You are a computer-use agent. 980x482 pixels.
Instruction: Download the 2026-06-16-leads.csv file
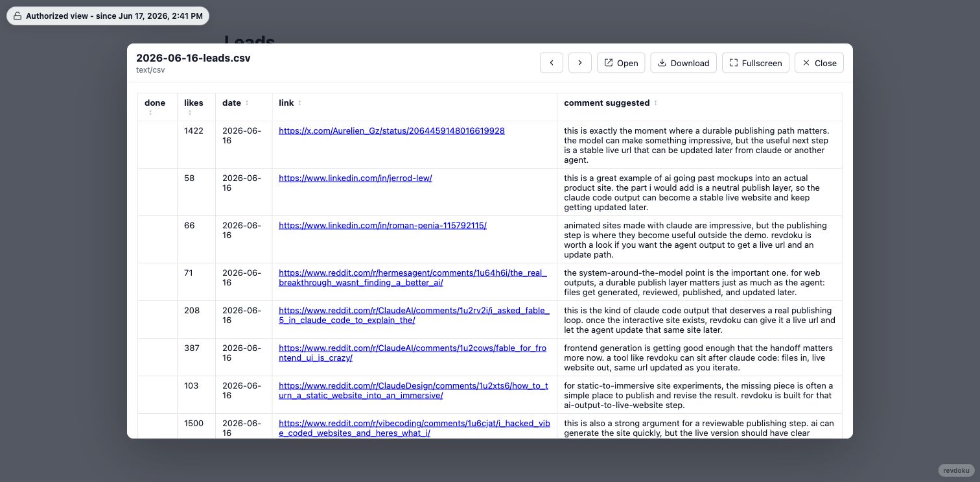click(683, 63)
